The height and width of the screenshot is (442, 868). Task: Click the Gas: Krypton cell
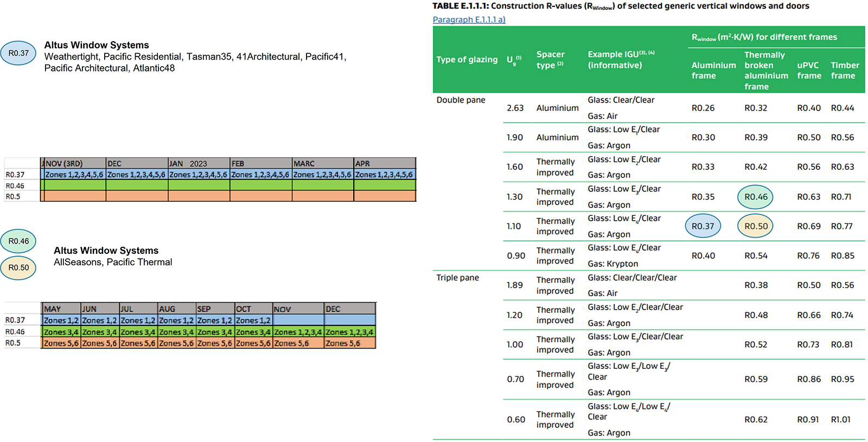click(x=612, y=264)
